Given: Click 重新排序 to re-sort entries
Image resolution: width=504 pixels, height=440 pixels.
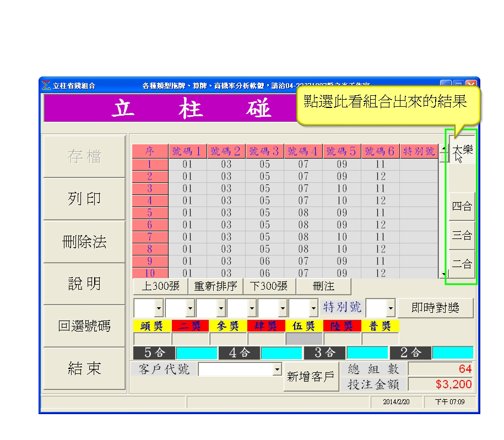Looking at the screenshot, I should click(215, 286).
